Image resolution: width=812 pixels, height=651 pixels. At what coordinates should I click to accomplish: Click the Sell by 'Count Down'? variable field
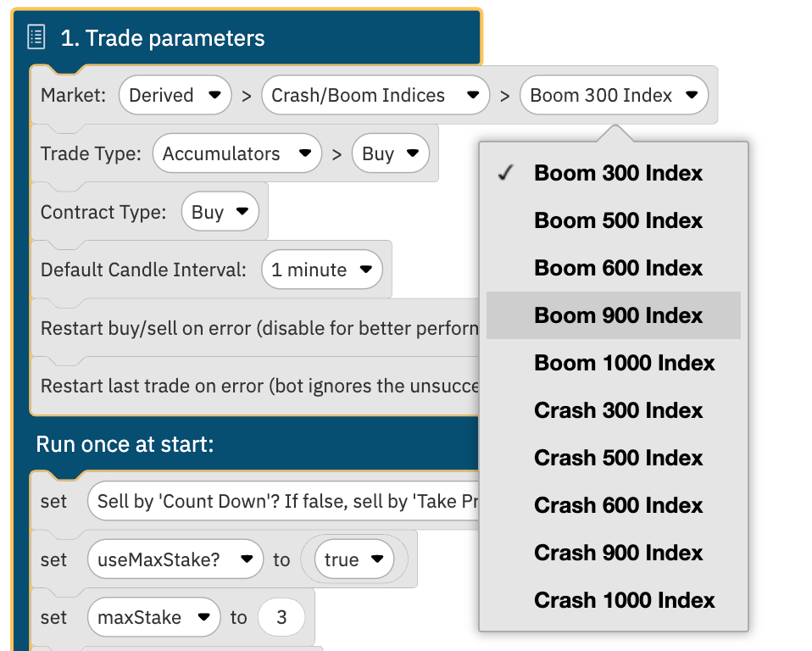pyautogui.click(x=284, y=501)
